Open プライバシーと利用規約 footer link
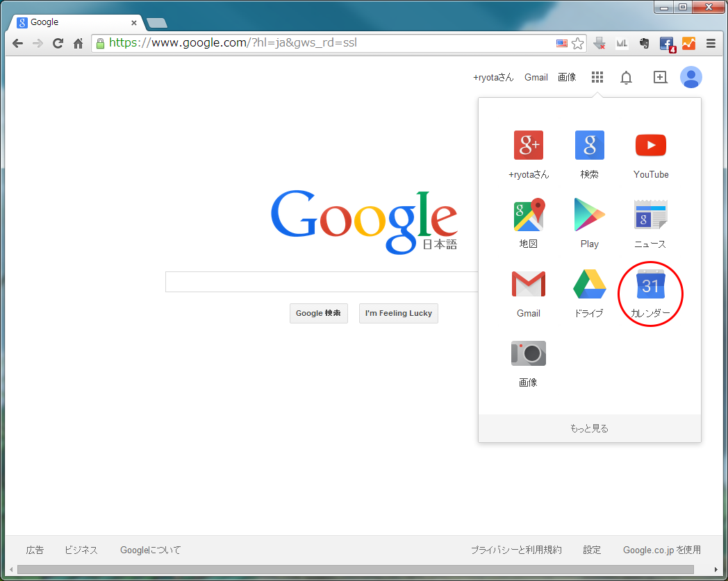The height and width of the screenshot is (581, 728). point(516,550)
